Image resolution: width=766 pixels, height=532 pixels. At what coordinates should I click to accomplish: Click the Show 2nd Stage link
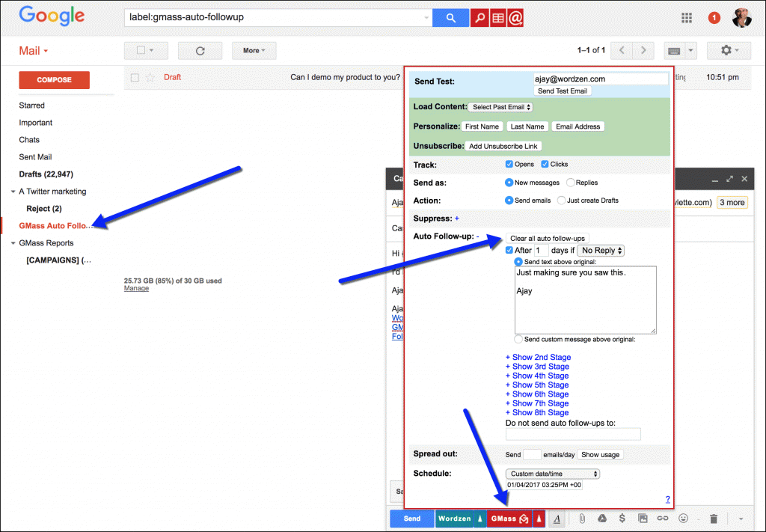(537, 358)
